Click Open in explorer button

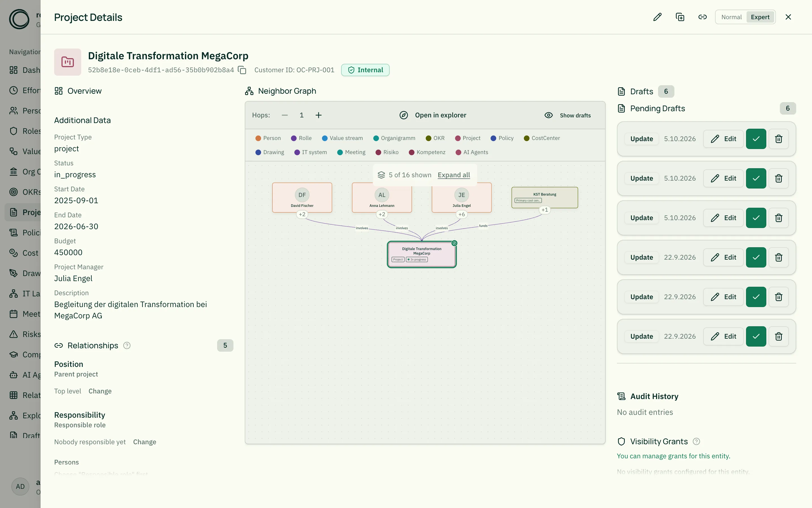tap(433, 115)
